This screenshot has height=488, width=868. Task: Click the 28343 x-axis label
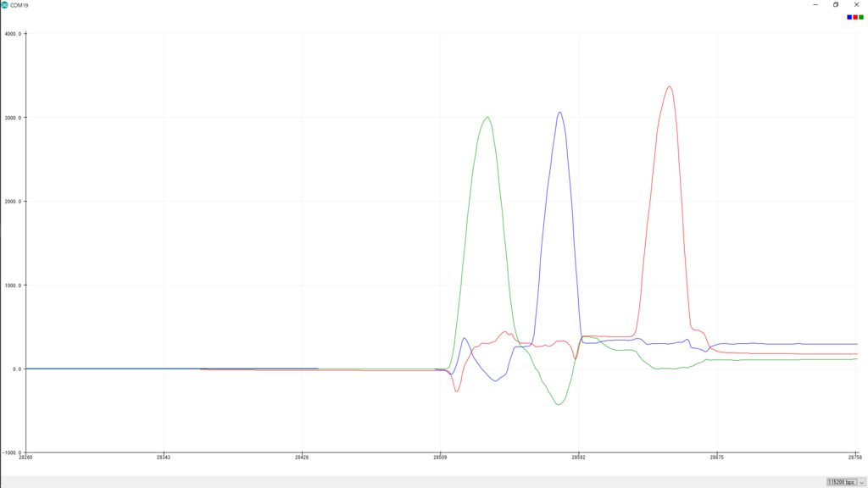click(x=164, y=457)
